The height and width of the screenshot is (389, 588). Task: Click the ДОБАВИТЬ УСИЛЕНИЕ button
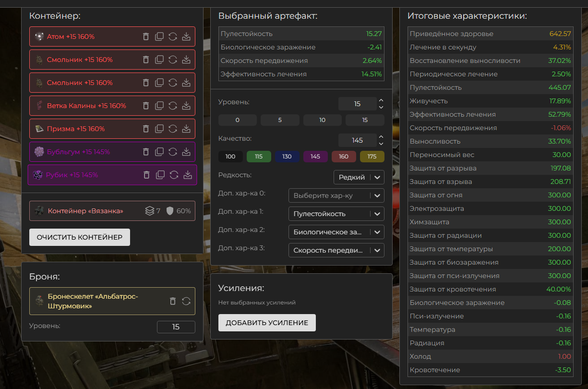[x=266, y=323]
